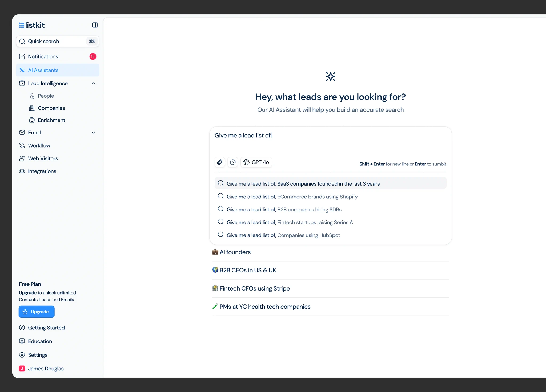Click the clock history icon
The height and width of the screenshot is (392, 546).
tap(233, 162)
